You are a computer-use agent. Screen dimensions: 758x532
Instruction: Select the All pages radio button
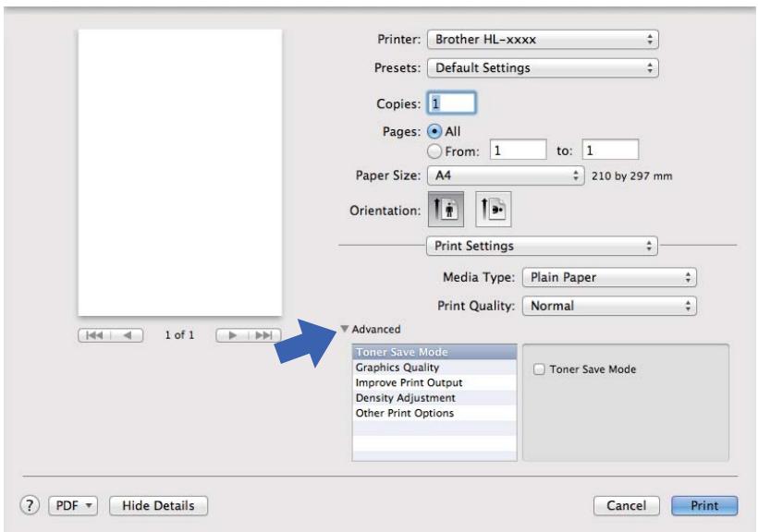pos(434,131)
